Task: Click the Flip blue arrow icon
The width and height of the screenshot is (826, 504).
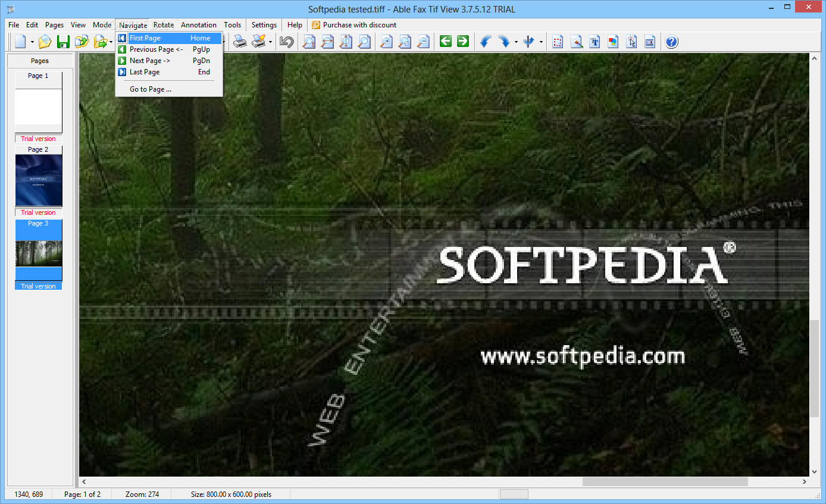Action: tap(529, 42)
